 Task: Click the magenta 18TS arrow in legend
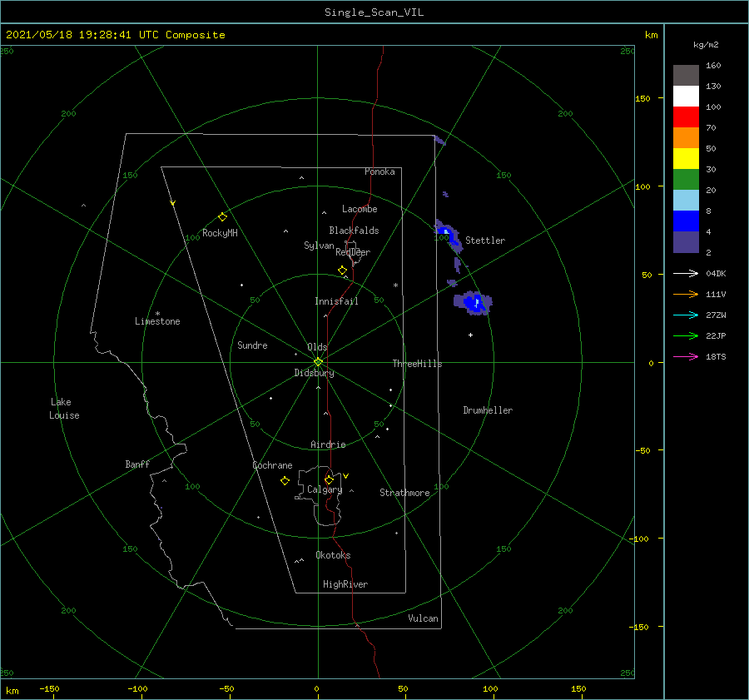coord(686,356)
